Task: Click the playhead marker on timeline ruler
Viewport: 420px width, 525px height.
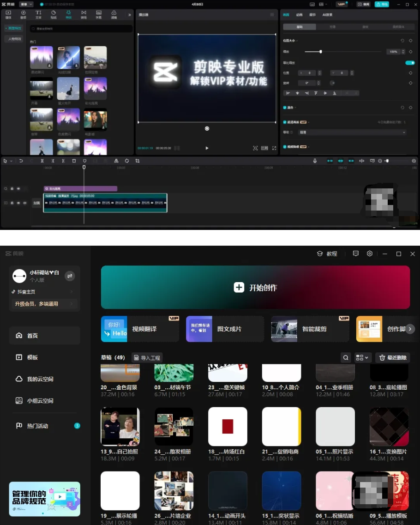Action: pyautogui.click(x=84, y=167)
